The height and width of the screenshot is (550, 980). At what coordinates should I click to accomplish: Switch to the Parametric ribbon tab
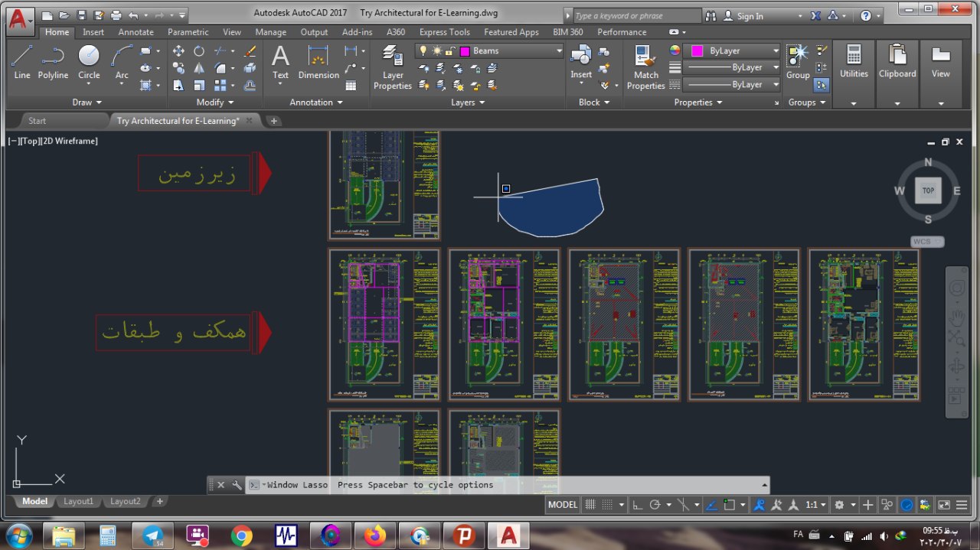pyautogui.click(x=188, y=32)
